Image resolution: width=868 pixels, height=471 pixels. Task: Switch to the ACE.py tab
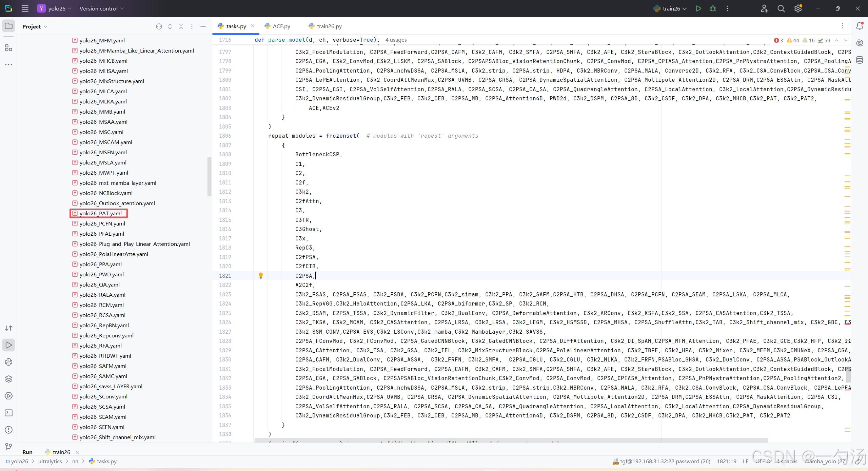click(x=281, y=26)
